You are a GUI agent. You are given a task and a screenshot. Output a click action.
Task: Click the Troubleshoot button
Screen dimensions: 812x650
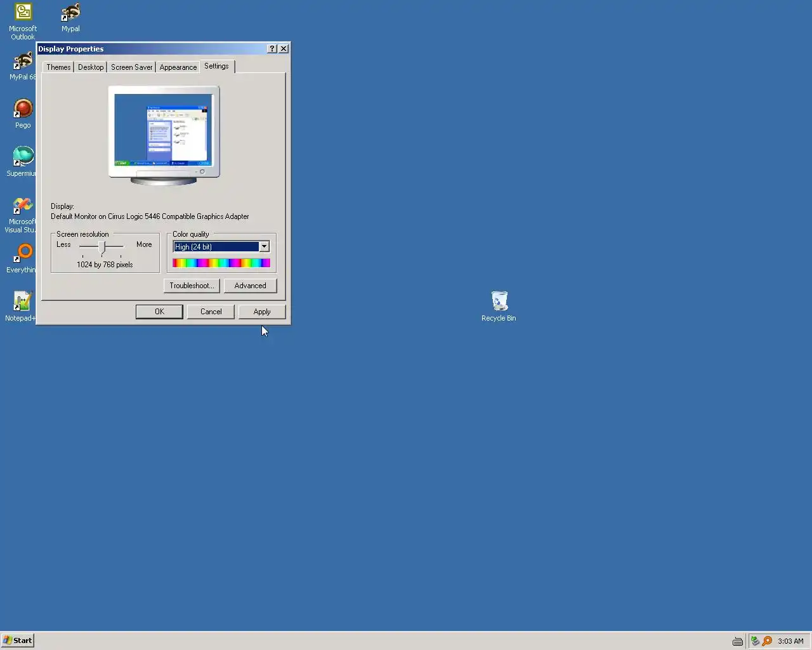pyautogui.click(x=192, y=286)
